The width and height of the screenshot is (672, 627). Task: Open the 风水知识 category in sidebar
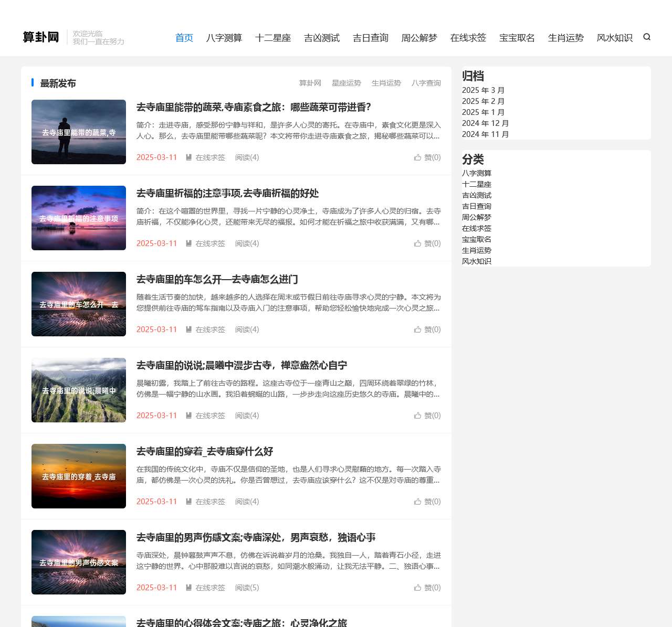pos(477,261)
